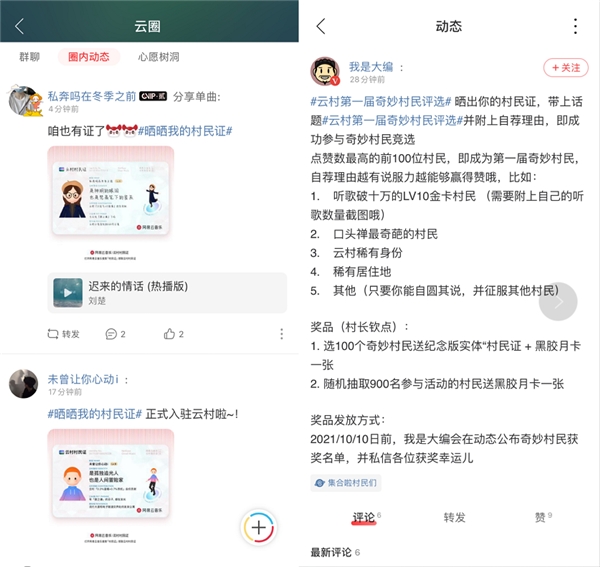Viewport: 600px width, 567px height.
Task: Switch to 群聊 tab
Action: (x=29, y=57)
